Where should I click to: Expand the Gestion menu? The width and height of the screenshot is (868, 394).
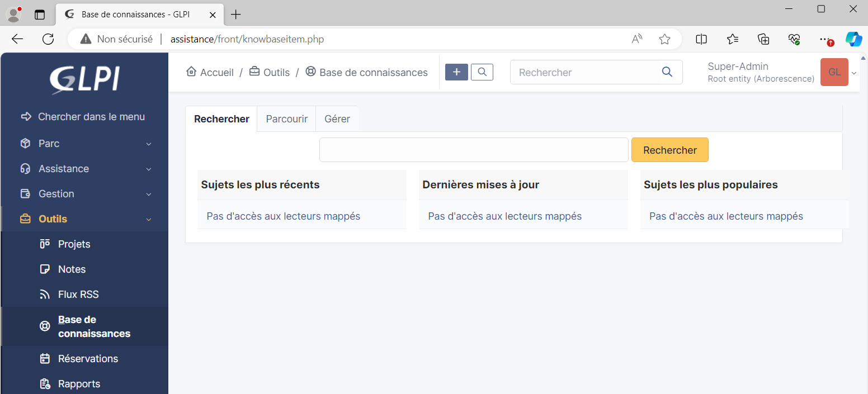(x=84, y=194)
